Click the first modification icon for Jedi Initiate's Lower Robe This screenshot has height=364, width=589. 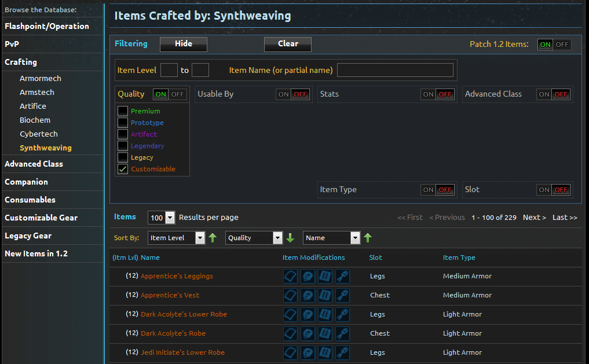click(290, 352)
